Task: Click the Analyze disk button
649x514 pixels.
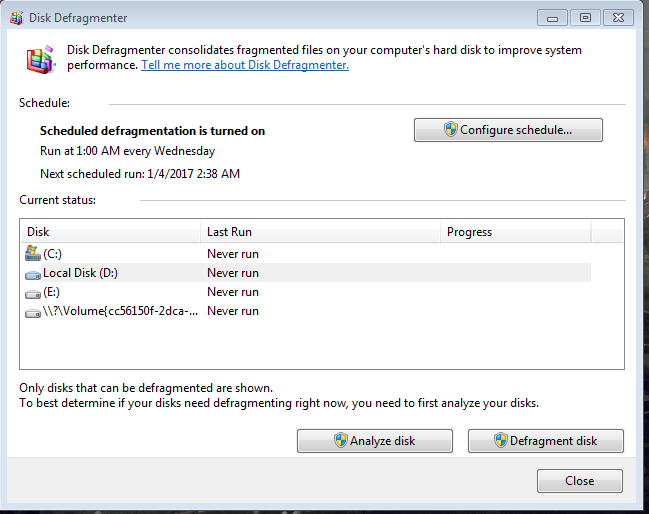Action: coord(375,441)
